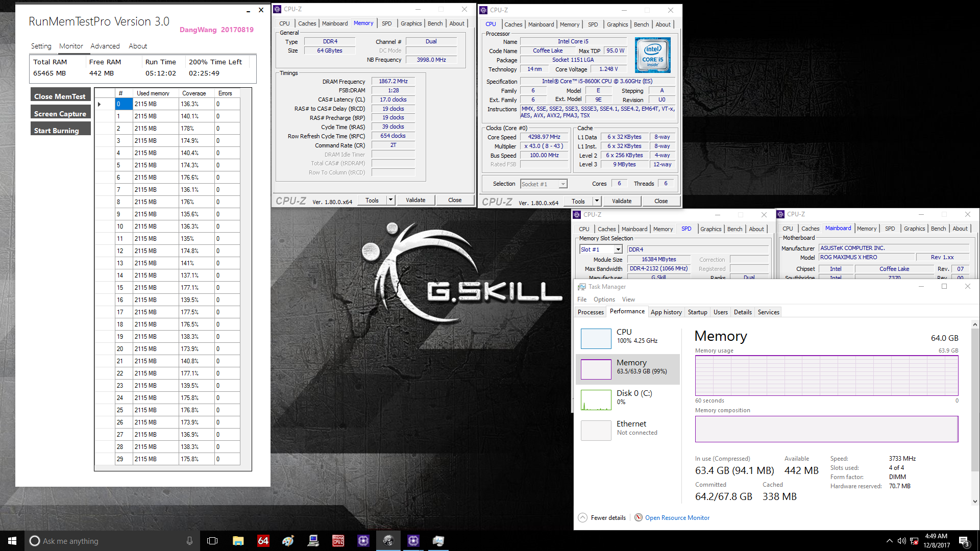Click the Task Manager vertical scrollbar down arrow
980x551 pixels.
click(975, 502)
